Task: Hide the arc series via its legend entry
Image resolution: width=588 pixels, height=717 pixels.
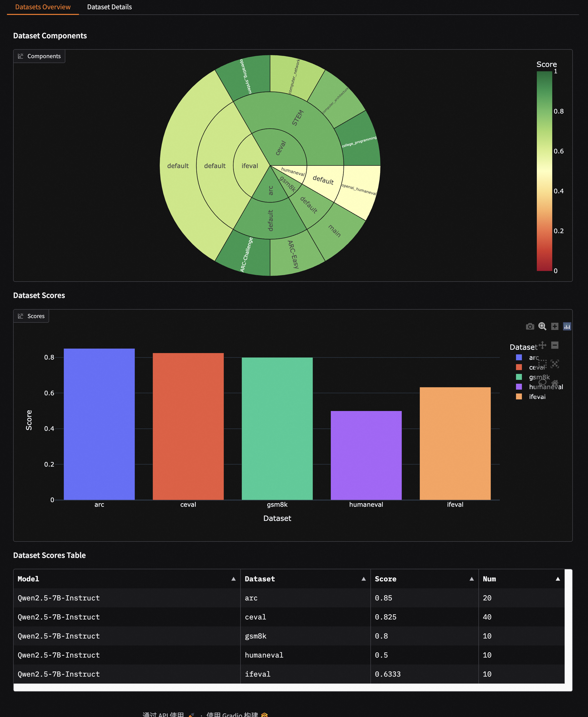Action: 534,357
